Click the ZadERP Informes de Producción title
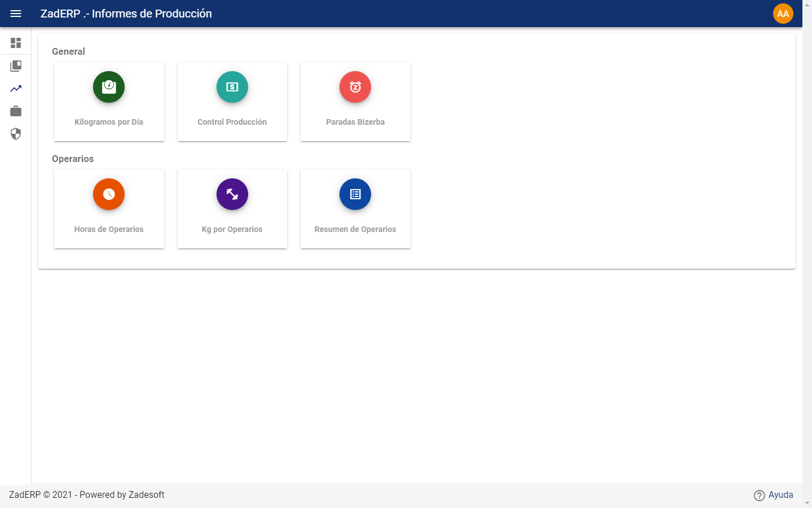812x508 pixels. tap(126, 14)
